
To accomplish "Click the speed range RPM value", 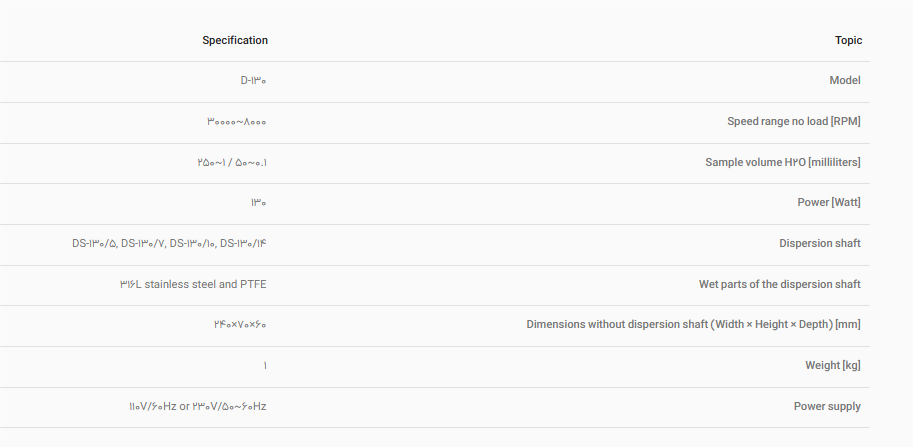I will pos(237,122).
